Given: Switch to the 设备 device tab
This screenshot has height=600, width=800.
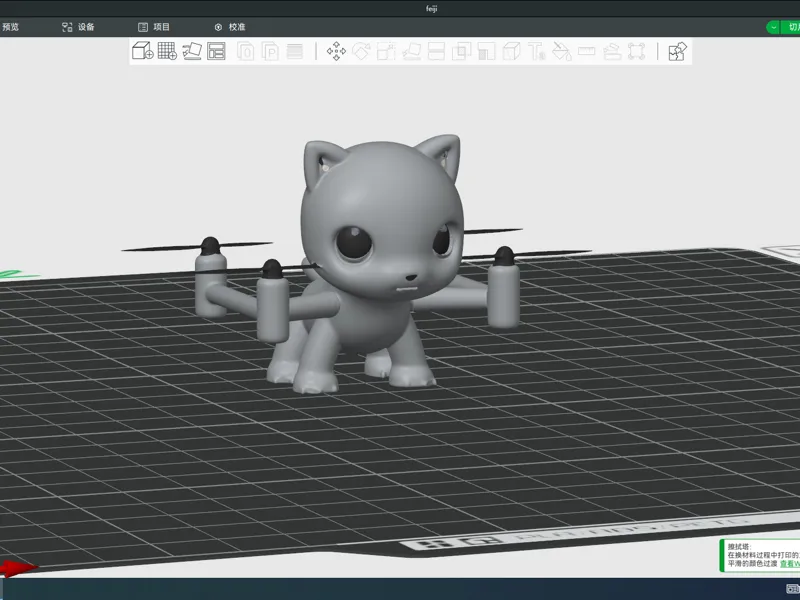Looking at the screenshot, I should 78,27.
